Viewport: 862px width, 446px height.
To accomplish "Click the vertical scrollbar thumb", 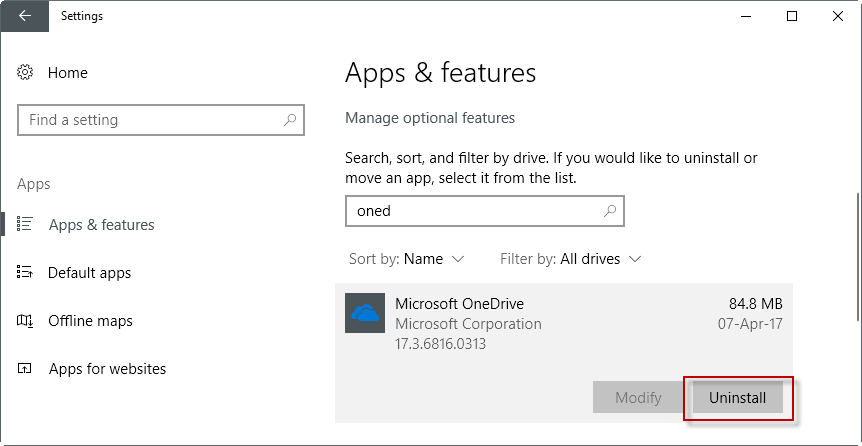I will click(x=858, y=256).
